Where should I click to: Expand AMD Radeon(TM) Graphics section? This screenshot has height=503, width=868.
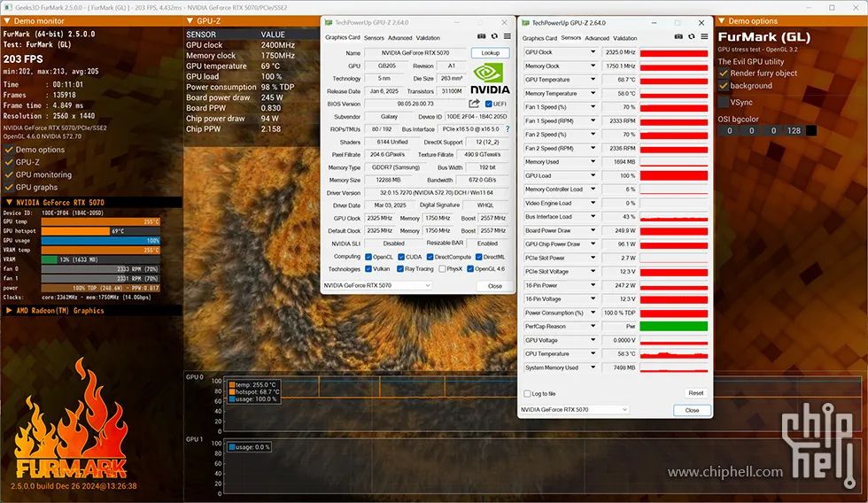9,311
